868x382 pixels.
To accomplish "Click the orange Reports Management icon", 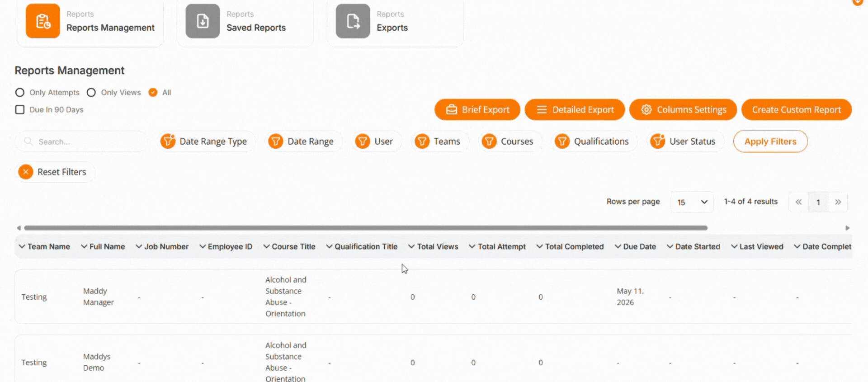I will pyautogui.click(x=43, y=21).
